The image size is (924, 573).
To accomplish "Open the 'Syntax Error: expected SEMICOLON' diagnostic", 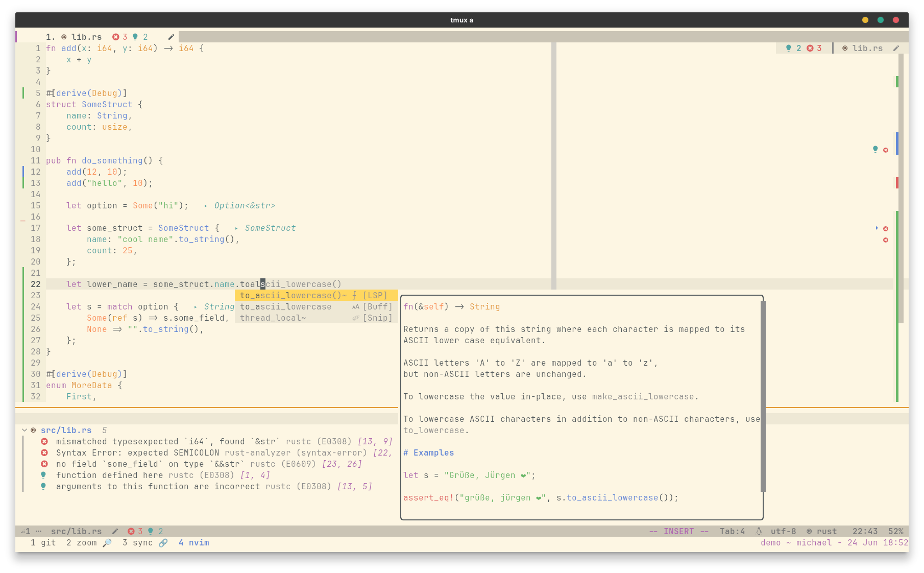I will 224,452.
